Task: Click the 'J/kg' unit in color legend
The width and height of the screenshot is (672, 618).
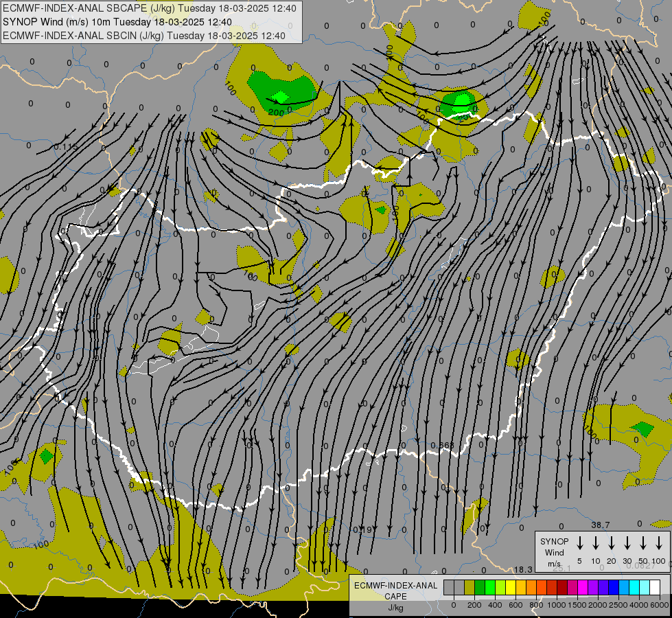Action: [x=395, y=608]
